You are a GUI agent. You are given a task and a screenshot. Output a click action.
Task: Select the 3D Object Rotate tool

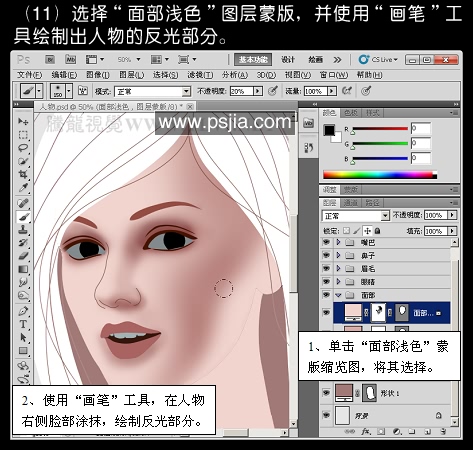(23, 366)
